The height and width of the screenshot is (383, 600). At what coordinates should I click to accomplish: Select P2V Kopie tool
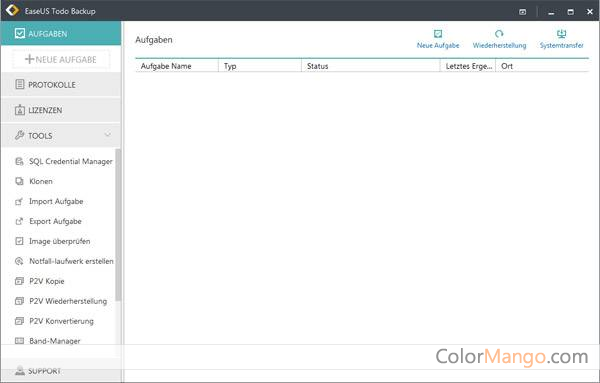(39, 281)
